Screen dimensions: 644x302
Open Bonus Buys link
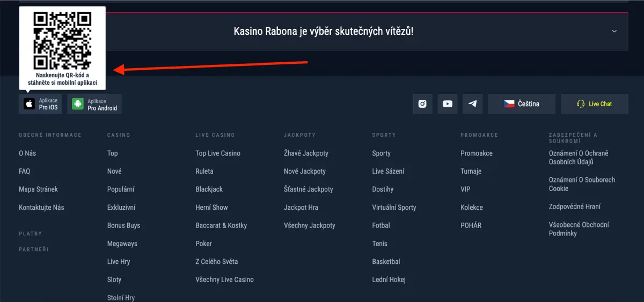tap(123, 226)
